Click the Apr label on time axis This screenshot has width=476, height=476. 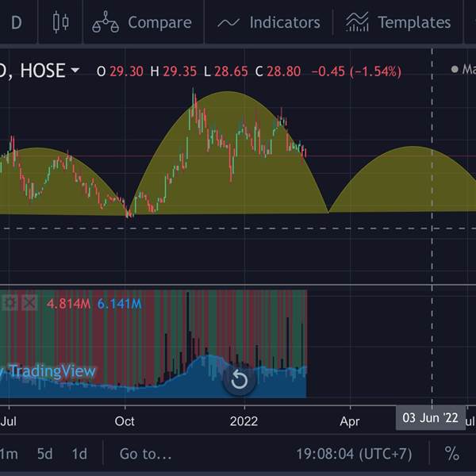[x=350, y=421]
